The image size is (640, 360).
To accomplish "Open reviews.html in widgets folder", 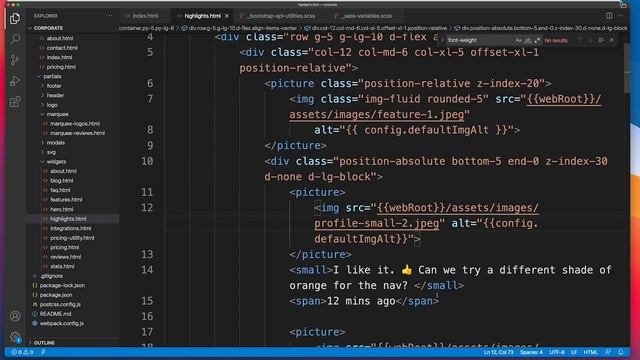I will coord(65,257).
